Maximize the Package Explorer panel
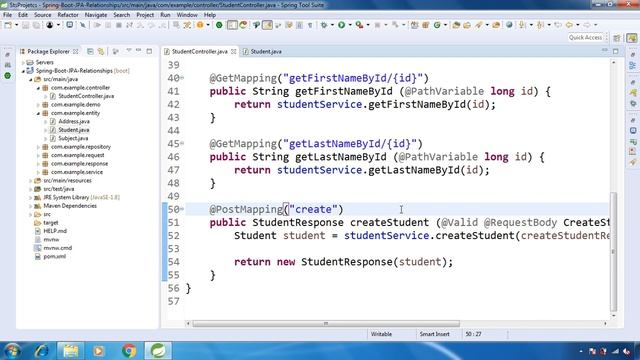The image size is (640, 360). [149, 51]
